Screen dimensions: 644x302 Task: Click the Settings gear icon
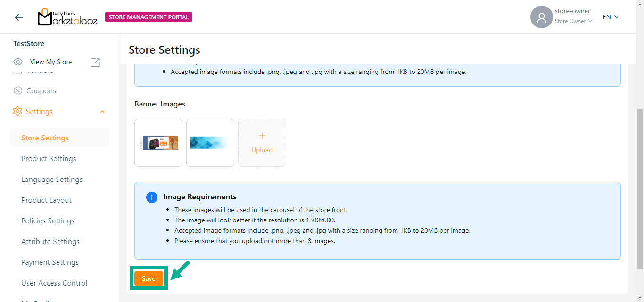17,111
